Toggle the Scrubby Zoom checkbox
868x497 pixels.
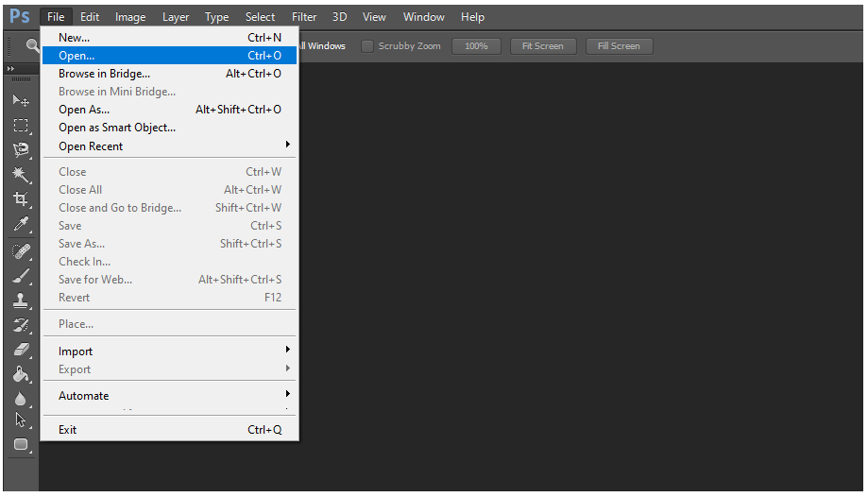pyautogui.click(x=367, y=46)
